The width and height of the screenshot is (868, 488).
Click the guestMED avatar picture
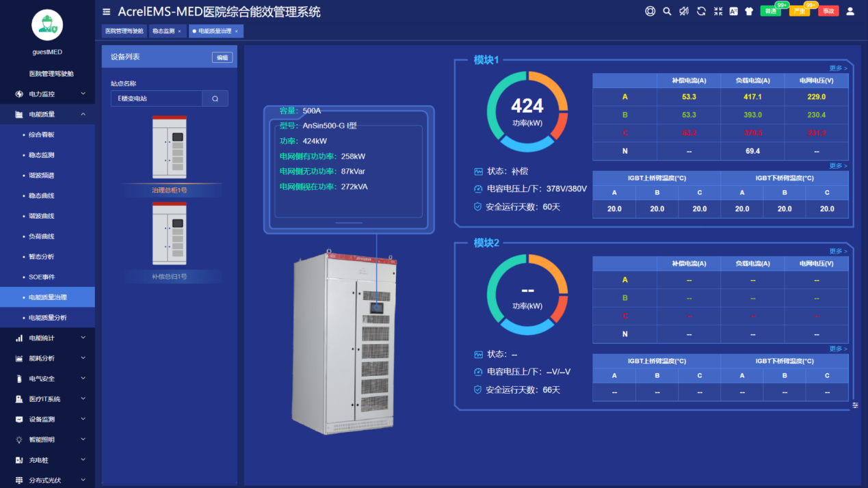[x=47, y=25]
